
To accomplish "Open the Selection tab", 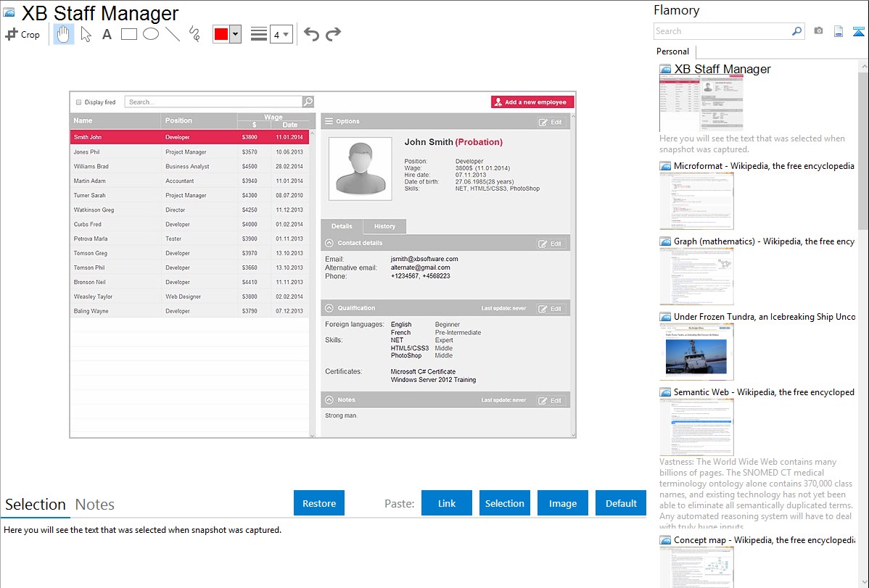I will click(x=36, y=505).
